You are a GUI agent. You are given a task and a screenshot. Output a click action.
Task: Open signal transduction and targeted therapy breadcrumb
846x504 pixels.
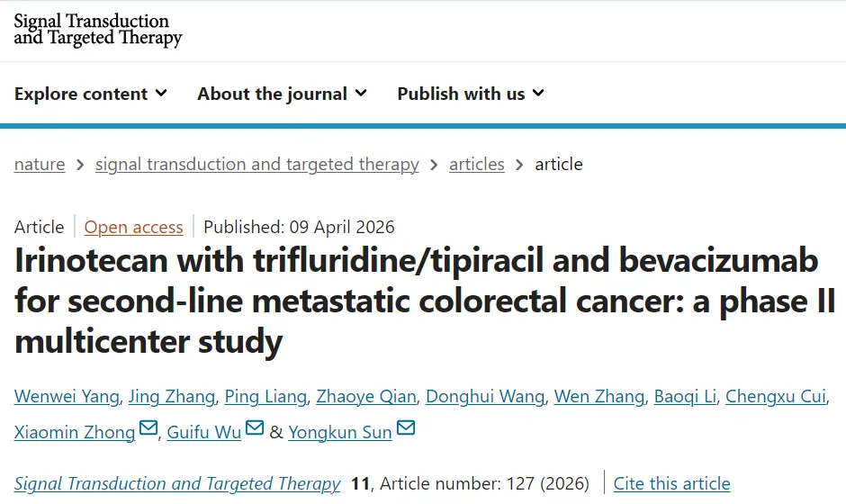(256, 164)
